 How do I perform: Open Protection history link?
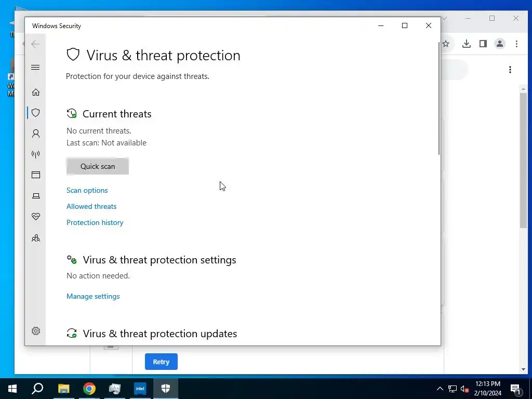click(95, 222)
